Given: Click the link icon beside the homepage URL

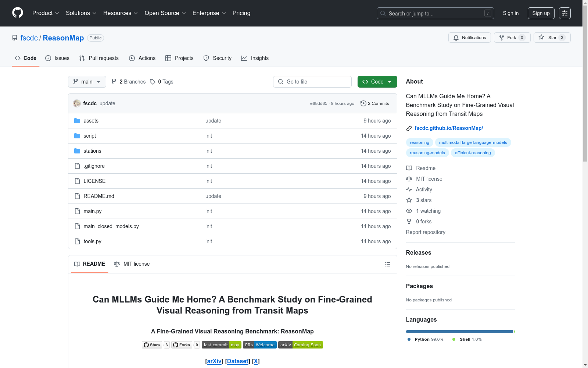Looking at the screenshot, I should click(x=409, y=128).
